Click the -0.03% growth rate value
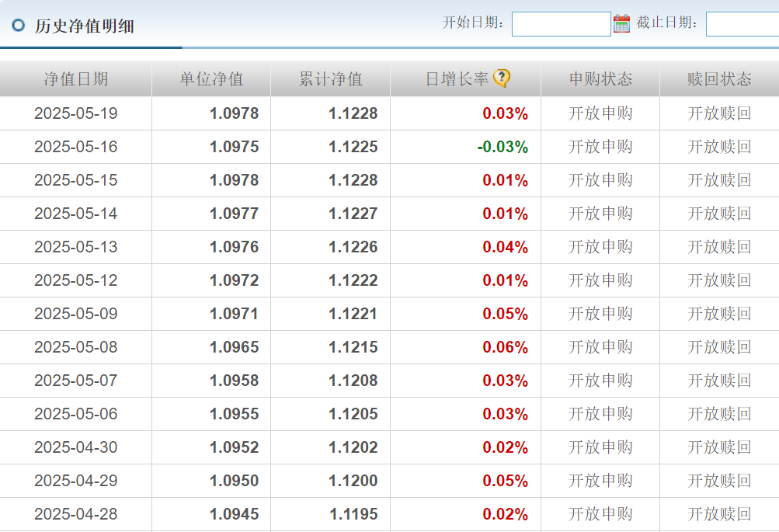 coord(503,147)
